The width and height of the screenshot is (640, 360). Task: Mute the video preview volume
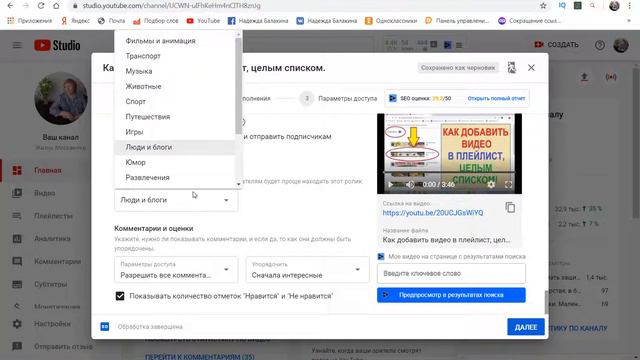point(410,185)
